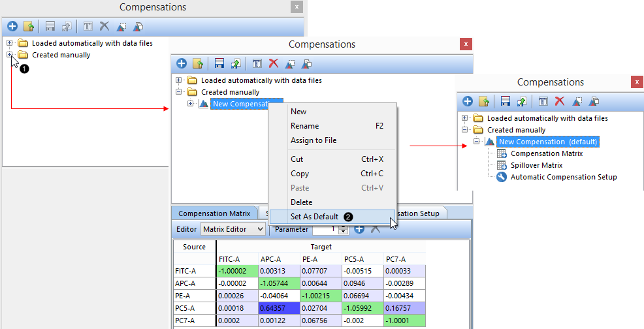
Task: Select Rename in the context menu
Action: [x=304, y=126]
